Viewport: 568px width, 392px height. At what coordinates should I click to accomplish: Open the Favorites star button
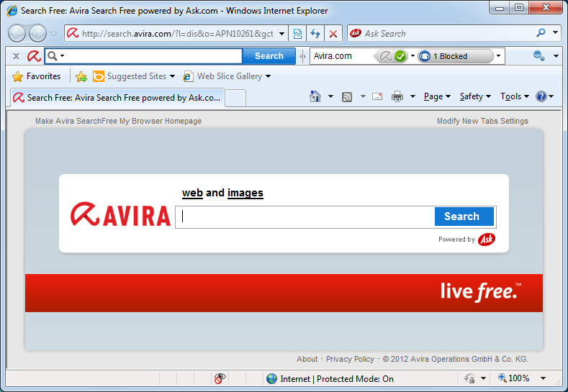point(36,76)
